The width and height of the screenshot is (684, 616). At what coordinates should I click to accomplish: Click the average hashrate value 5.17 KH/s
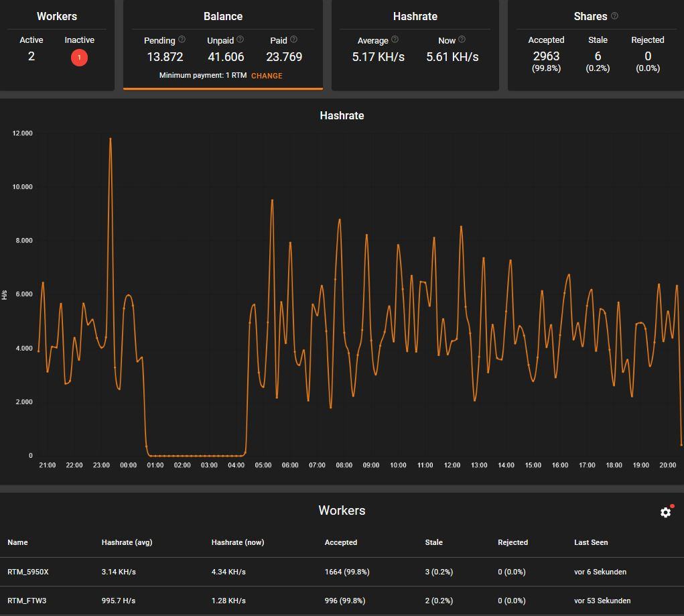(x=379, y=57)
